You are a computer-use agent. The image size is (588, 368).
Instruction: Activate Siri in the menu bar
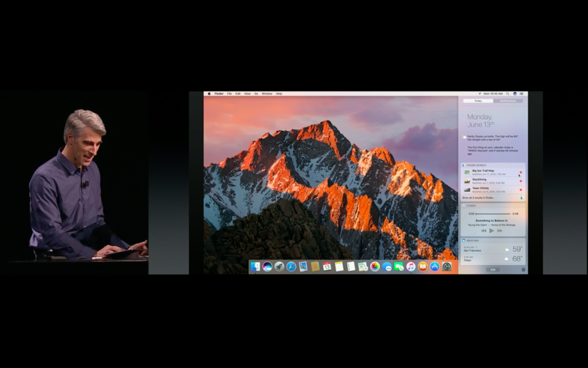[x=515, y=94]
